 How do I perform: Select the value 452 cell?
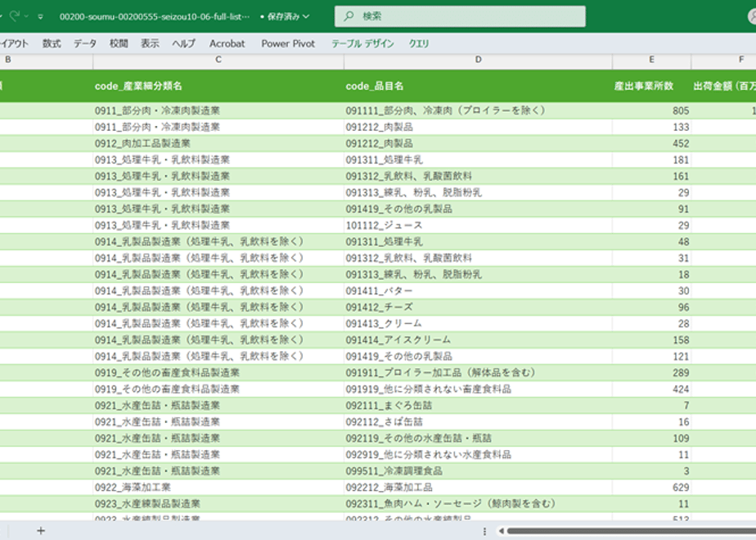(x=651, y=143)
